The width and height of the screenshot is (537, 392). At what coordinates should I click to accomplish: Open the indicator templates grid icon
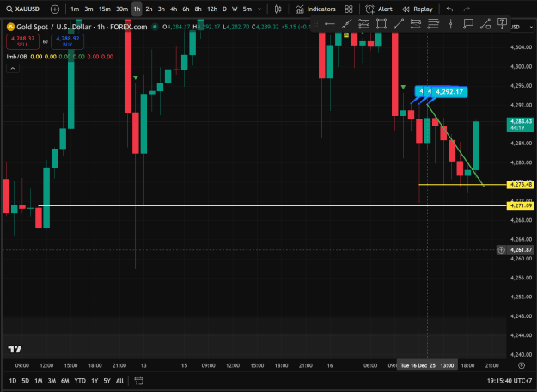(x=349, y=9)
